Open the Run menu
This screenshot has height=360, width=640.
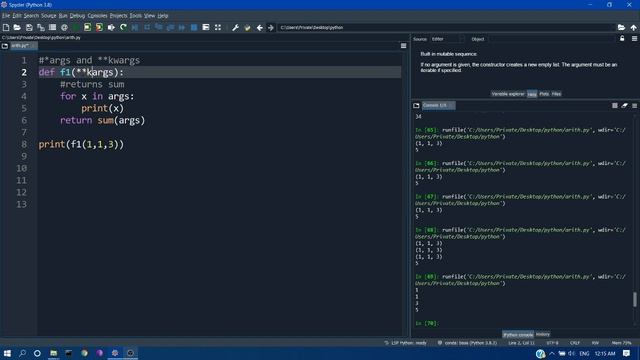tap(63, 16)
